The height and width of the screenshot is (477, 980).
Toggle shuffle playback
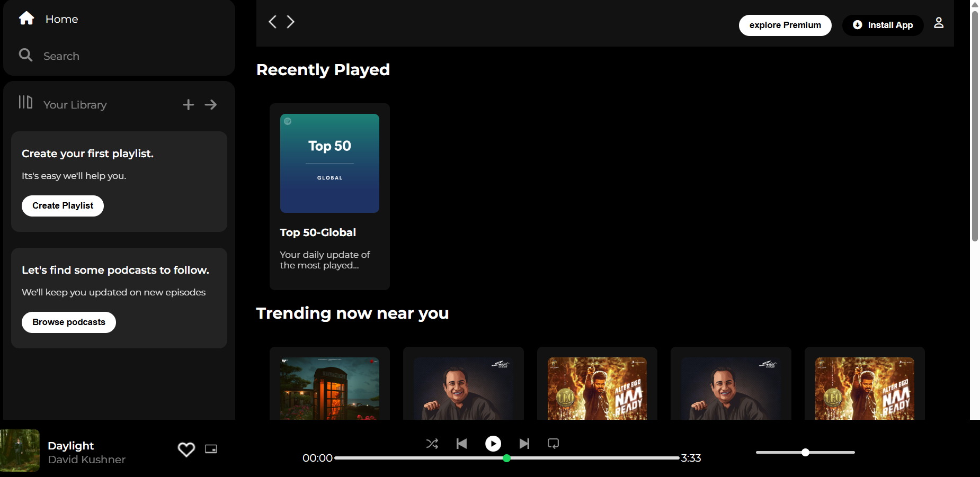click(x=432, y=444)
